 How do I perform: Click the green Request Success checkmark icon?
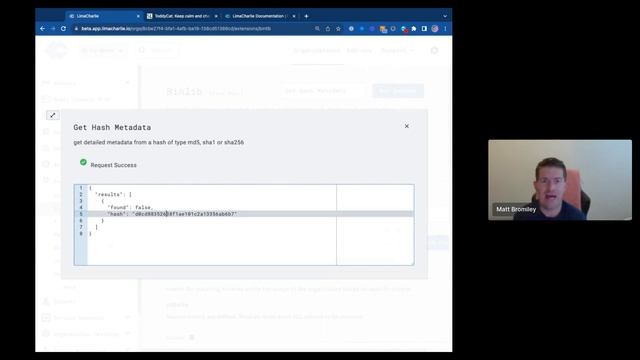pos(83,162)
